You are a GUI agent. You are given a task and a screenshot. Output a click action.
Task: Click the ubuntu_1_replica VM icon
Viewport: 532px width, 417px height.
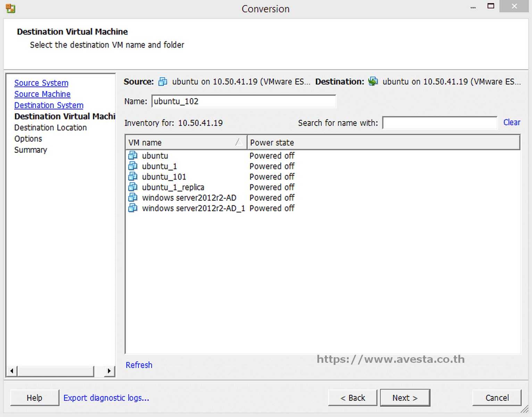click(132, 187)
